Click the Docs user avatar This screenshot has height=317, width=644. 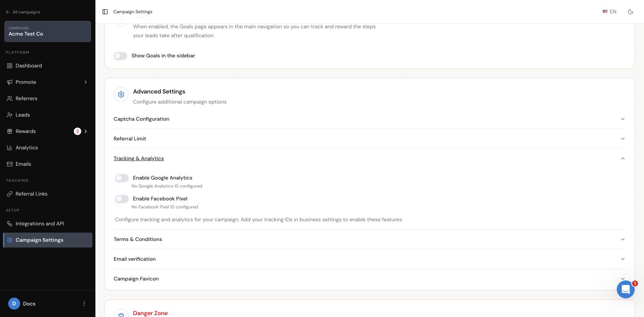pyautogui.click(x=14, y=304)
